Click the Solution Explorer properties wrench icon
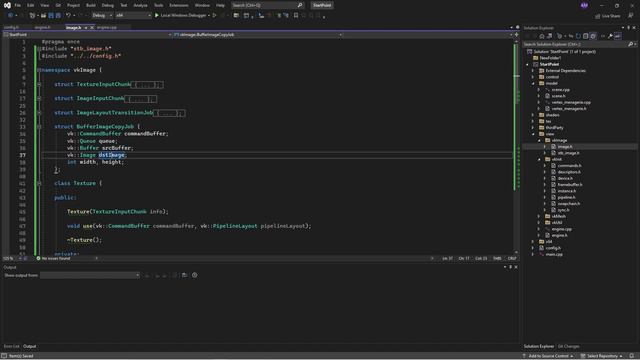 tap(610, 36)
